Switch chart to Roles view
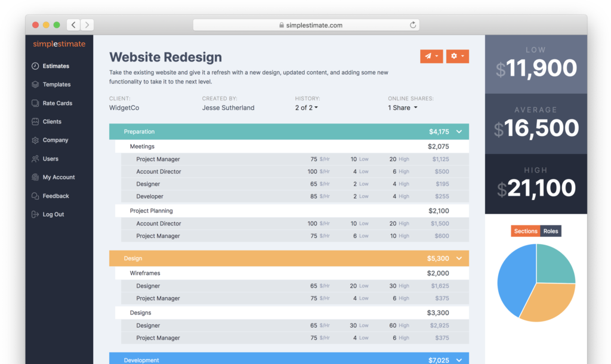 pyautogui.click(x=550, y=231)
